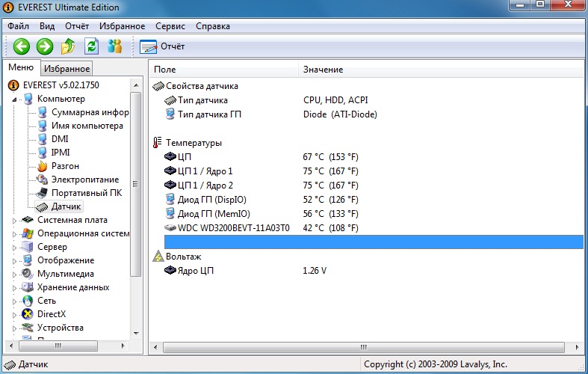Select the ЦП 1 / Ядро 1 row
This screenshot has width=588, height=374.
pos(368,171)
